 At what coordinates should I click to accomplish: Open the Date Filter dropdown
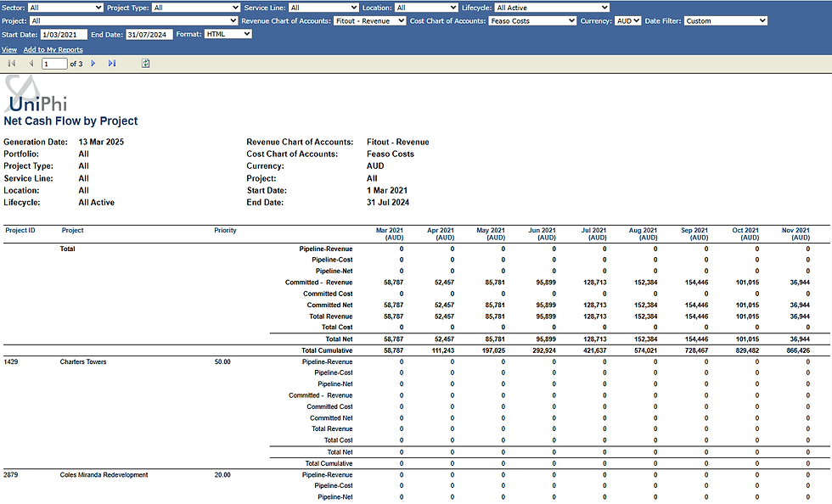(725, 20)
